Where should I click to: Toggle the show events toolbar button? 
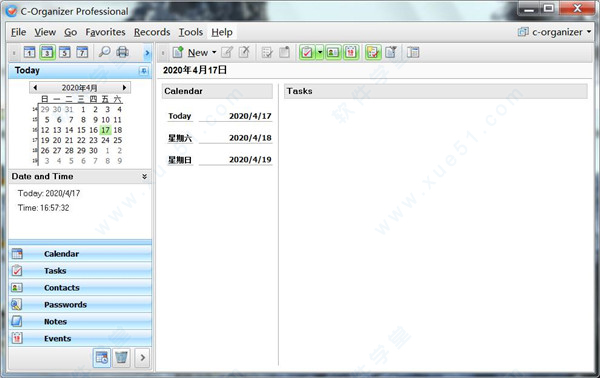tap(351, 52)
